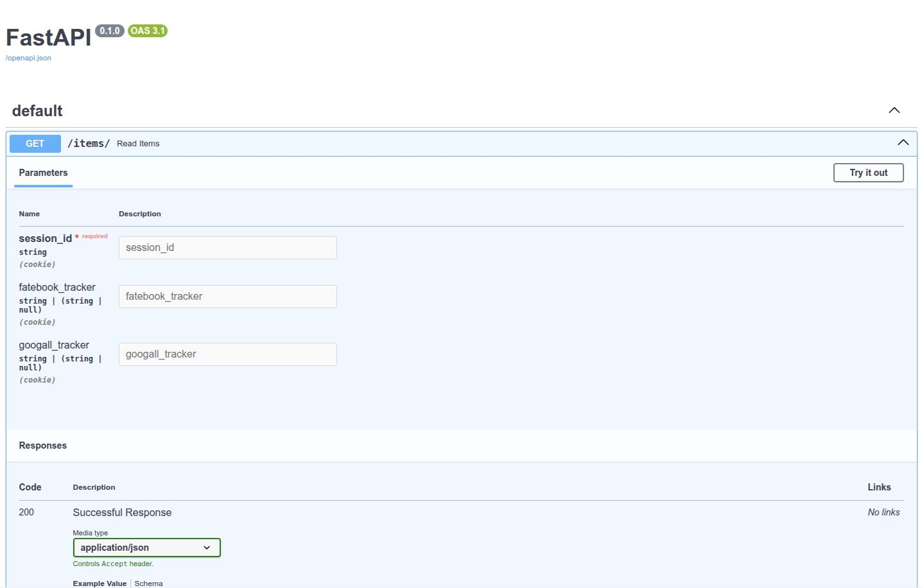This screenshot has height=588, width=922.
Task: Click the FastAPI title heading
Action: [49, 38]
